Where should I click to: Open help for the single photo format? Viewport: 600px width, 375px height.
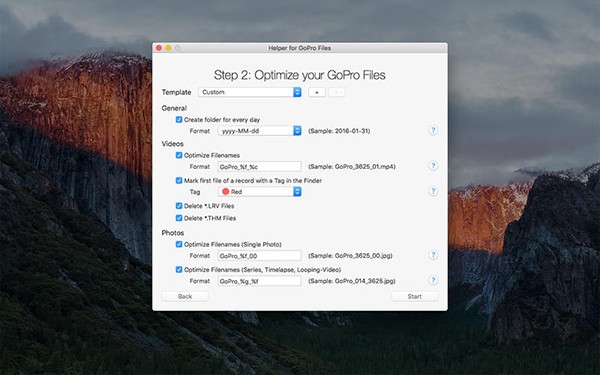click(x=433, y=255)
